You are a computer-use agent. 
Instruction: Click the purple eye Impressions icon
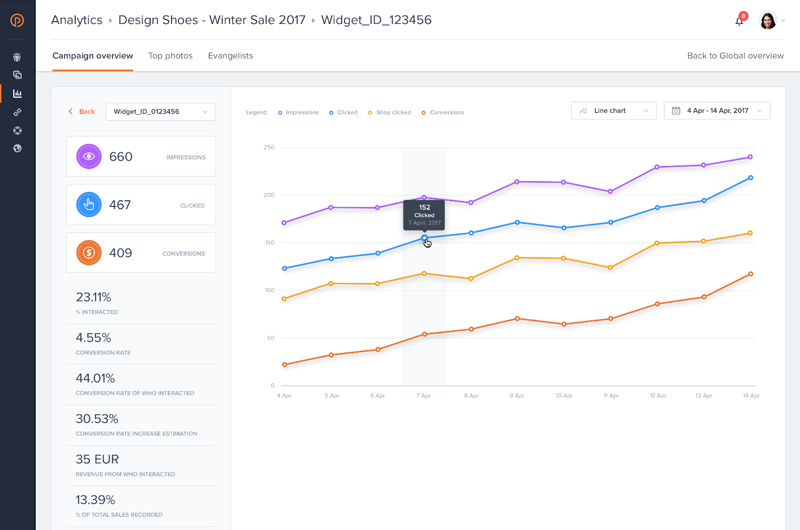pyautogui.click(x=89, y=157)
